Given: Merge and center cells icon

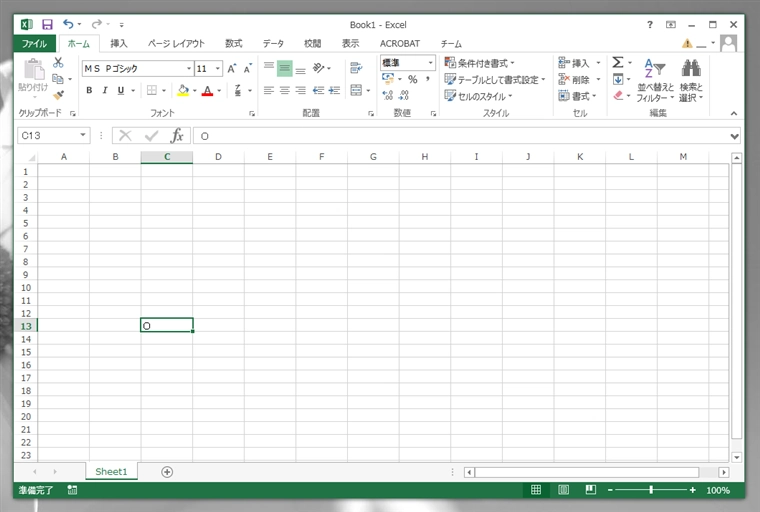Looking at the screenshot, I should point(356,90).
